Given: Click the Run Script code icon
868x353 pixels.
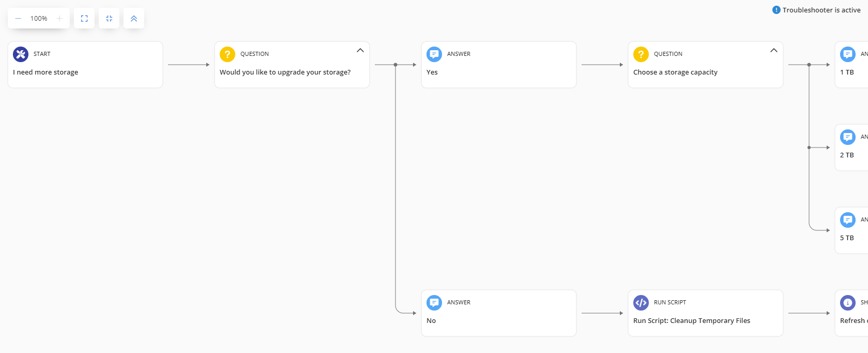Looking at the screenshot, I should pos(641,303).
